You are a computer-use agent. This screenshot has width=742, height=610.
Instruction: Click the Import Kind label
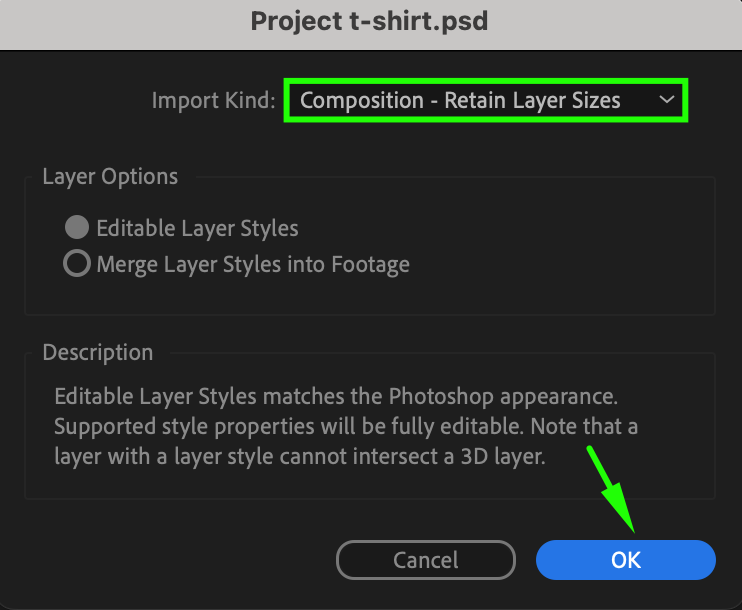click(x=213, y=100)
